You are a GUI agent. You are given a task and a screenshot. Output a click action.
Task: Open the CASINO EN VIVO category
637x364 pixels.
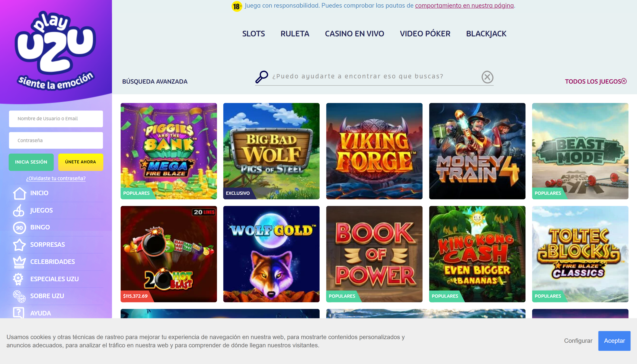[x=354, y=34]
